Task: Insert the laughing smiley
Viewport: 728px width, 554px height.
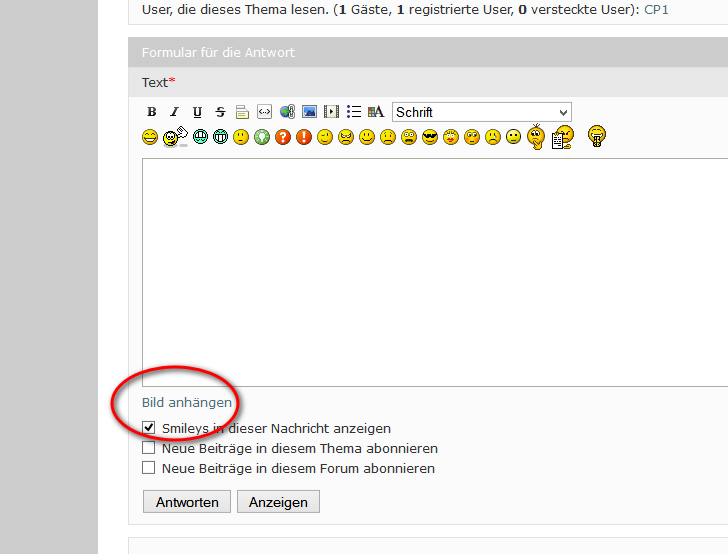Action: (150, 137)
